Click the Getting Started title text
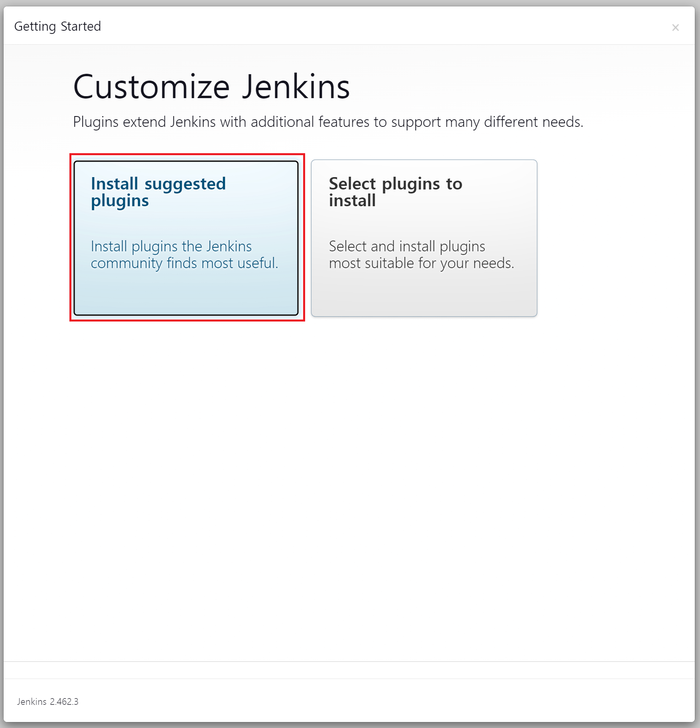This screenshot has width=700, height=728. point(57,26)
